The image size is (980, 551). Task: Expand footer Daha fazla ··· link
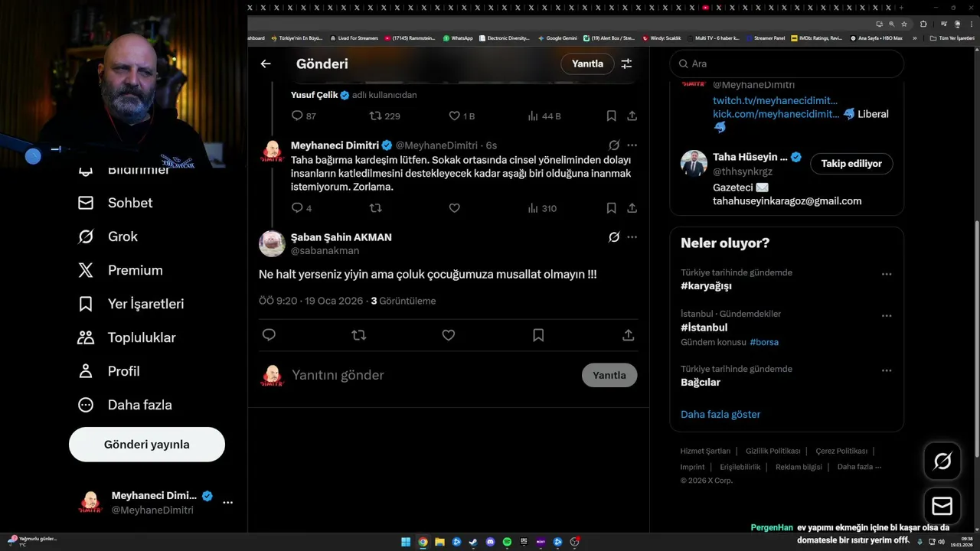[x=859, y=467]
